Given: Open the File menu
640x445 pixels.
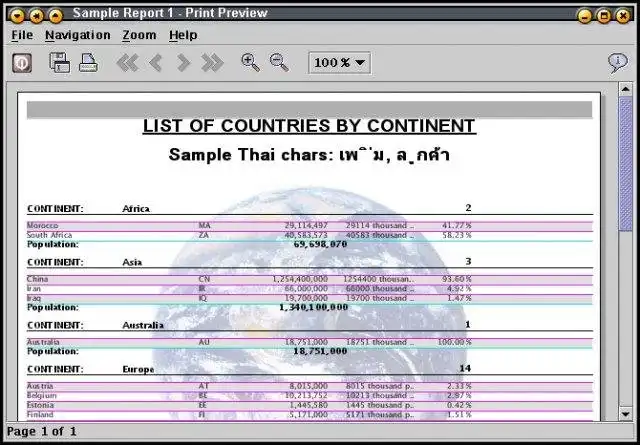Looking at the screenshot, I should coord(22,36).
